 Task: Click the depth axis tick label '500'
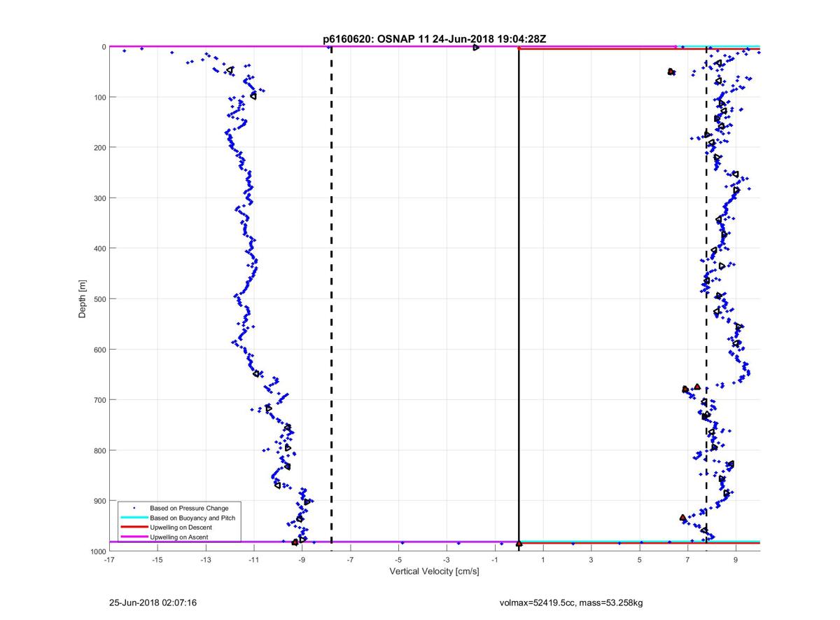click(x=99, y=299)
